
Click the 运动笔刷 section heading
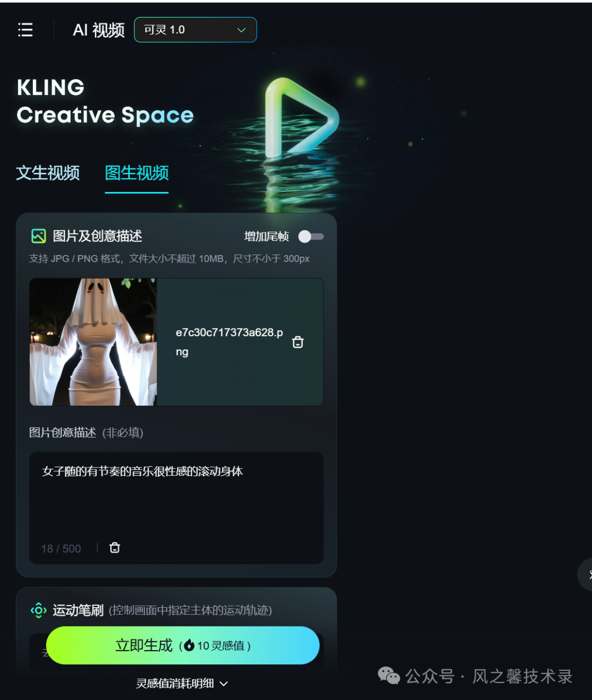click(78, 610)
